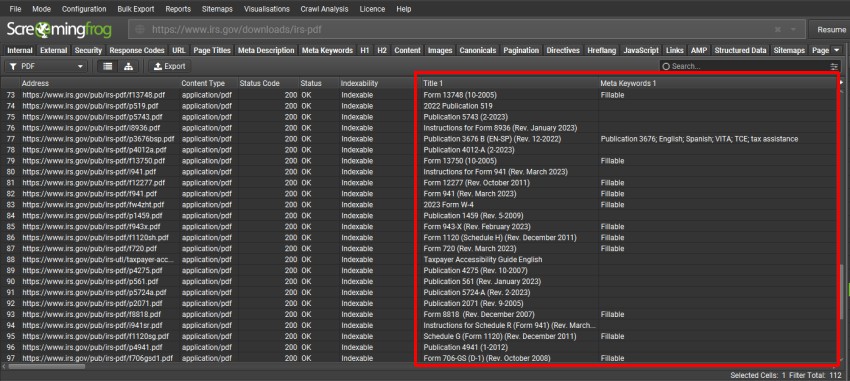The width and height of the screenshot is (850, 381).
Task: Switch to the Meta Keywords tab
Action: [x=327, y=50]
